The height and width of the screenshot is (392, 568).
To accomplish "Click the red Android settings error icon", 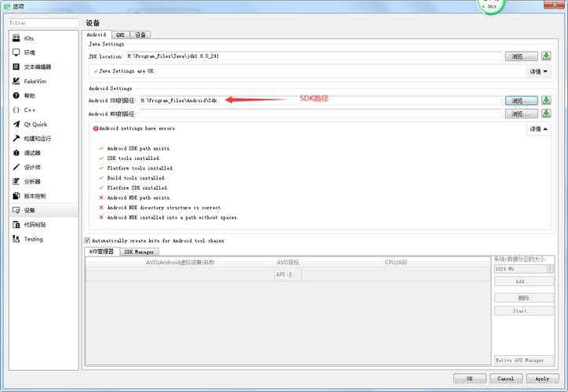I will coord(96,129).
